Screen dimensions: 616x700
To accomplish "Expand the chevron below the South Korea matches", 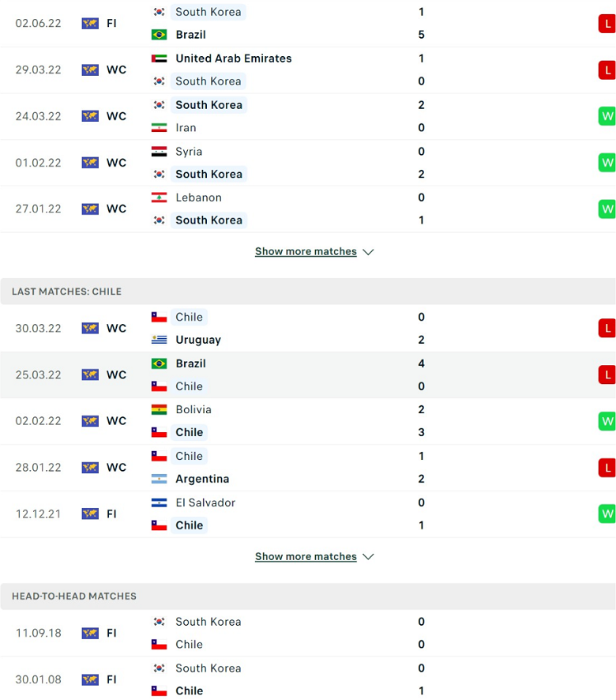I will [x=368, y=252].
